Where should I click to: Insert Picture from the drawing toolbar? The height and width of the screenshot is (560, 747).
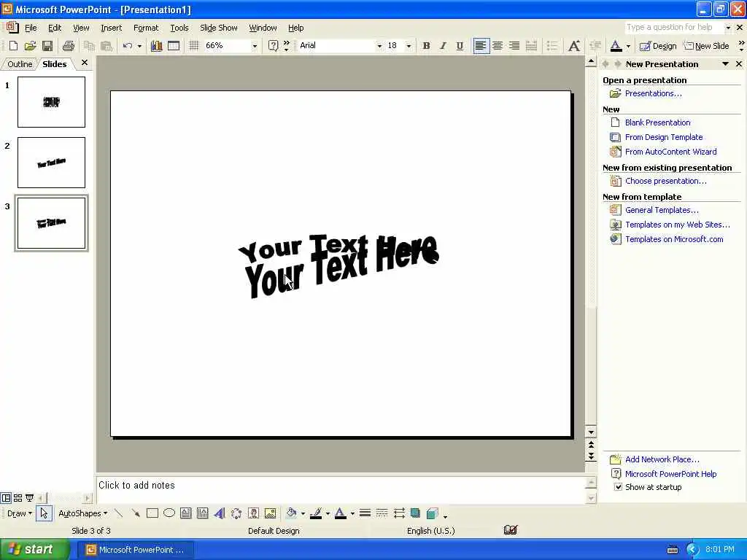270,513
